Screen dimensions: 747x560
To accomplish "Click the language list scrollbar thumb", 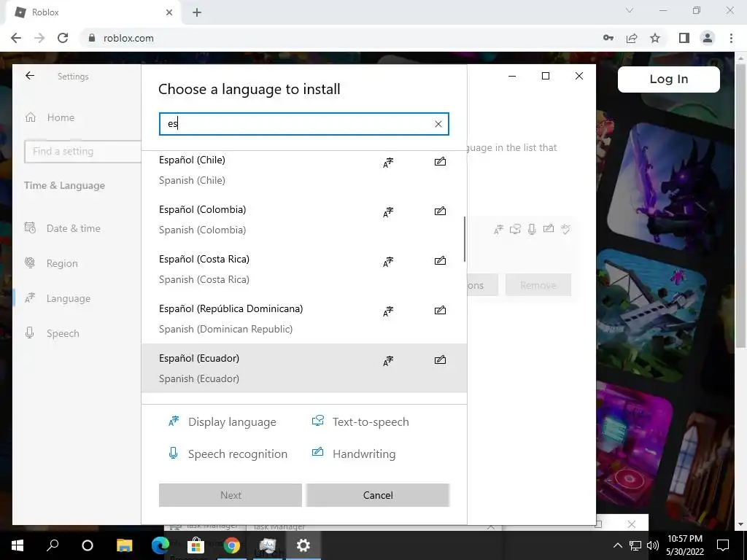I will (x=465, y=239).
